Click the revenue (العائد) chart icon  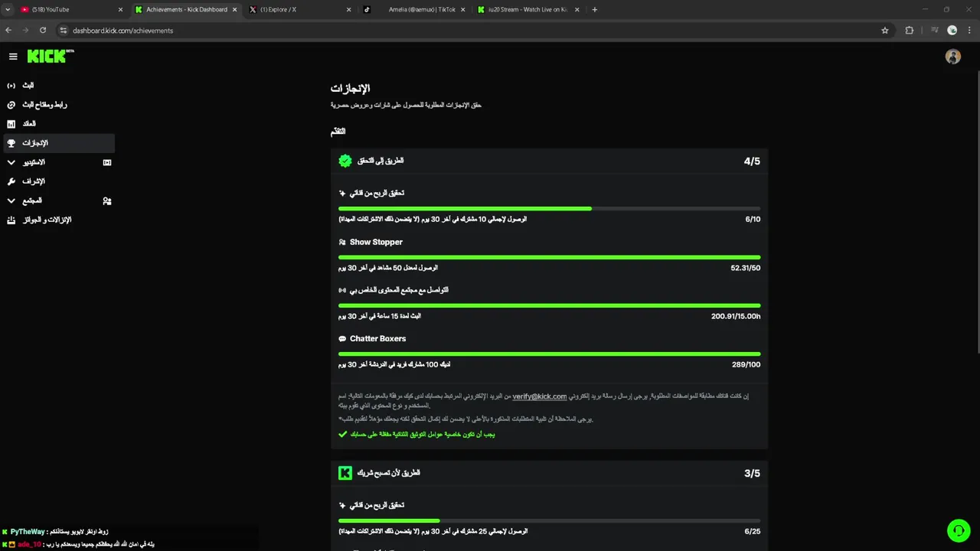[11, 124]
